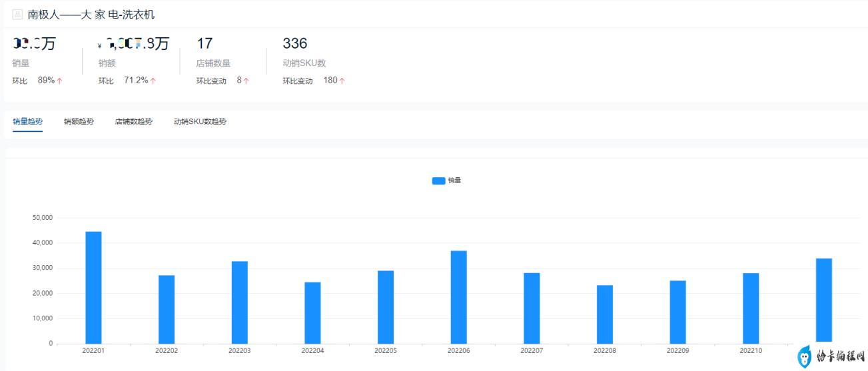The image size is (868, 371).
Task: Click the 10,000 y-axis label
Action: (x=42, y=318)
